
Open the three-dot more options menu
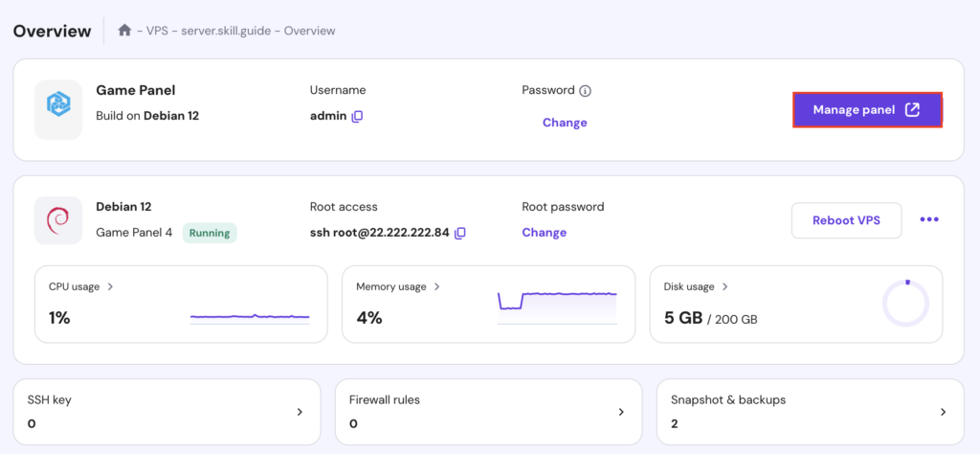[928, 220]
